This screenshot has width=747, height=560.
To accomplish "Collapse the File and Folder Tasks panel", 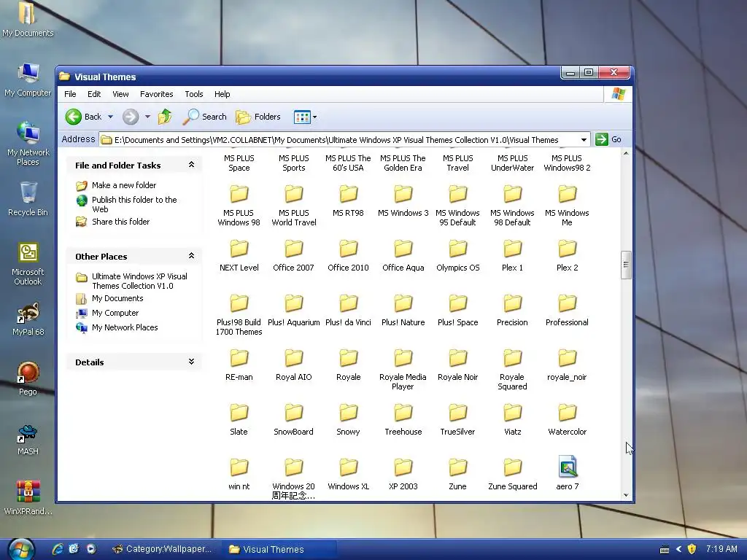I will pyautogui.click(x=191, y=165).
